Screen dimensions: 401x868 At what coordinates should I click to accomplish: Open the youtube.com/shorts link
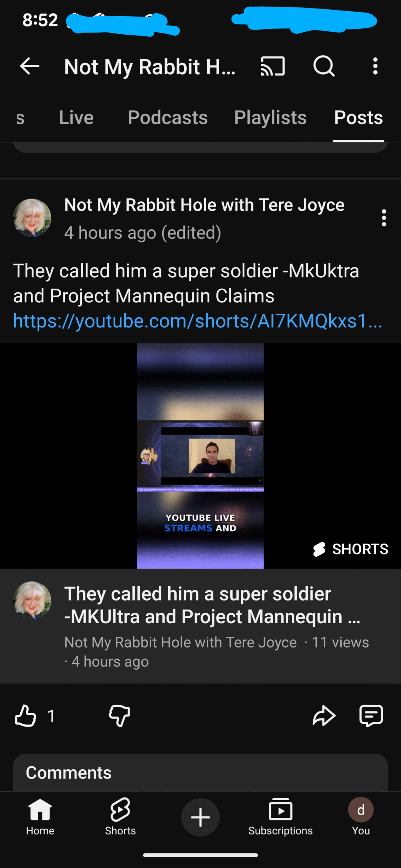[198, 321]
